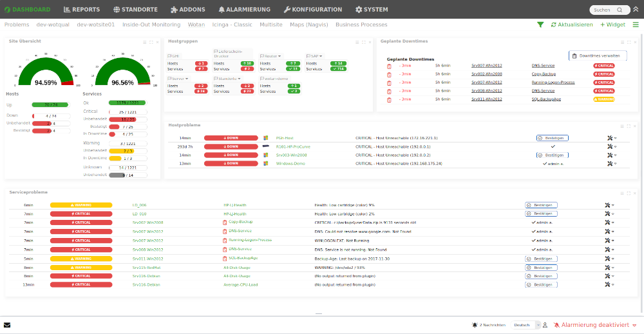Image resolution: width=644 pixels, height=334 pixels.
Task: Click the envelope icon in the bottom bar
Action: [x=7, y=325]
